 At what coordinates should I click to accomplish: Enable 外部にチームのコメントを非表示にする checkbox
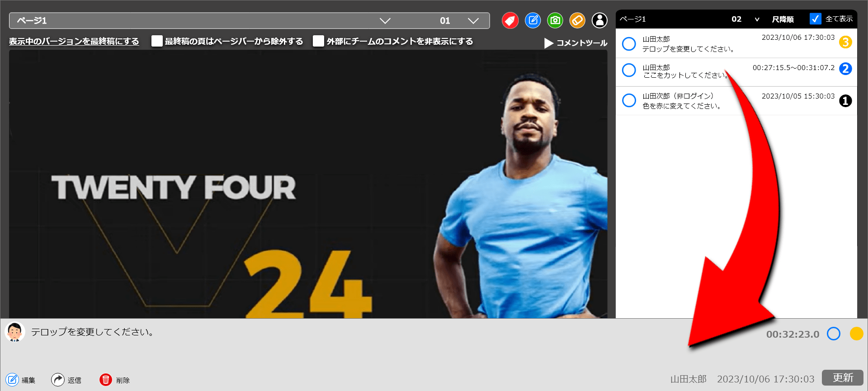click(x=319, y=41)
